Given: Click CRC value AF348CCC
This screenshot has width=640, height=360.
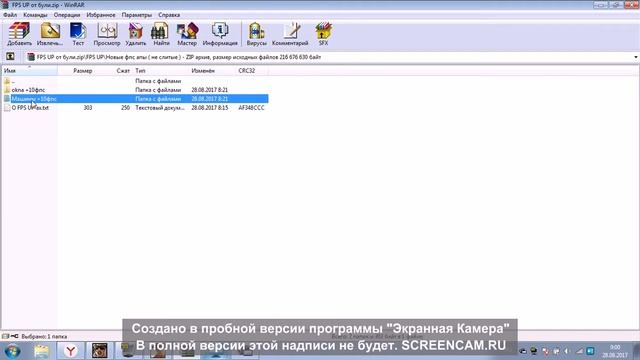Looking at the screenshot, I should tap(251, 108).
